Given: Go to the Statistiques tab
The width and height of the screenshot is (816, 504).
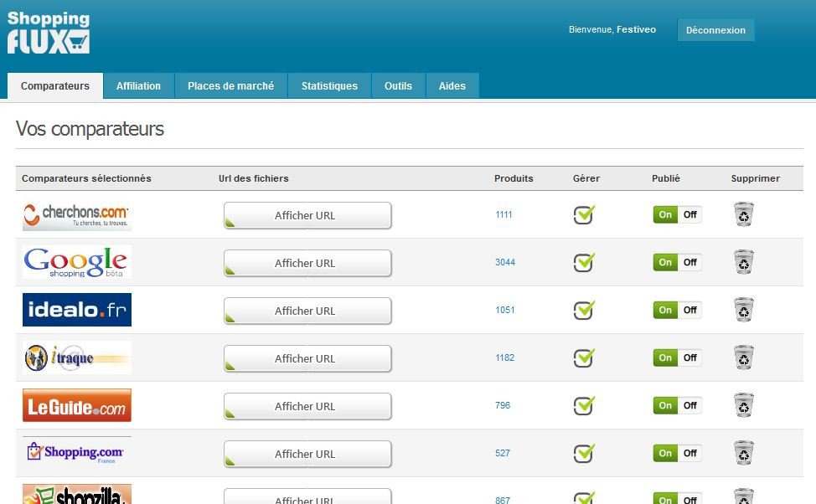Looking at the screenshot, I should tap(329, 86).
